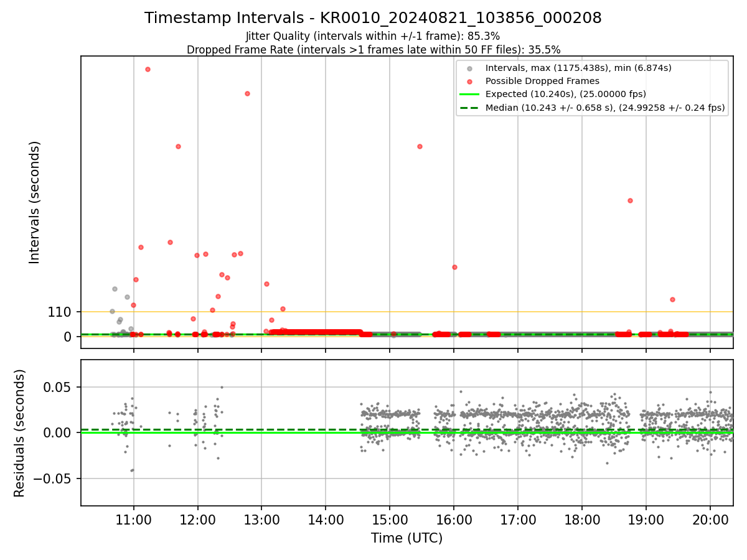The image size is (747, 560).
Task: Click the "Residuals (seconds)" y-axis label
Action: 20,433
